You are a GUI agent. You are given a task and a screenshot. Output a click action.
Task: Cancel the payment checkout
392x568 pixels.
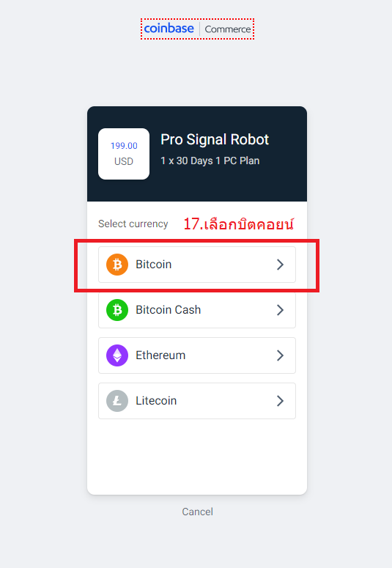[x=197, y=512]
